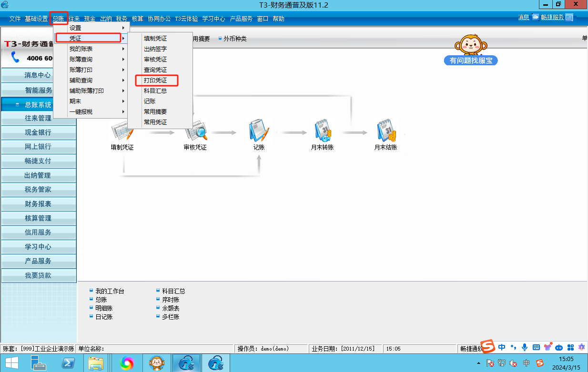Open the 我的工作台 shortcut link
Viewport: 588px width, 372px height.
[x=110, y=291]
